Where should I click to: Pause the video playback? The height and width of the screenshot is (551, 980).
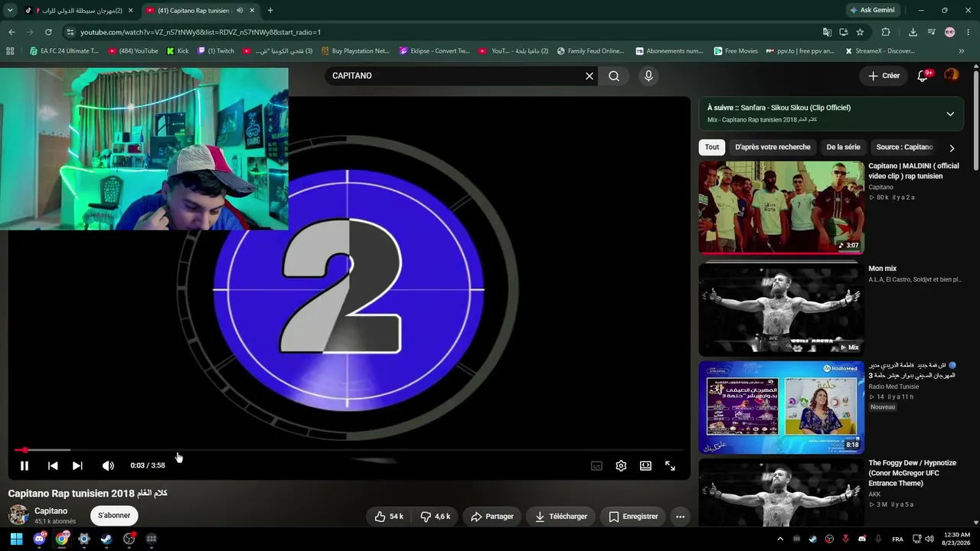point(24,465)
